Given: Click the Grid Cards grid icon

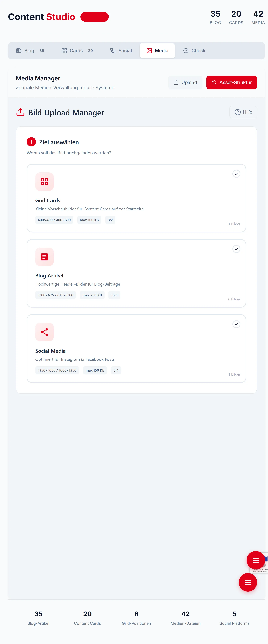Looking at the screenshot, I should [x=44, y=182].
